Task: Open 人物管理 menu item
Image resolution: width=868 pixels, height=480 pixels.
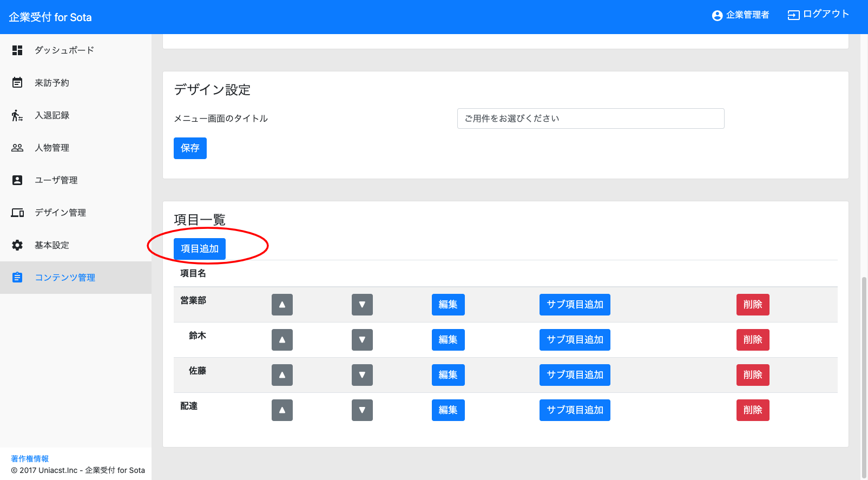Action: 76,148
